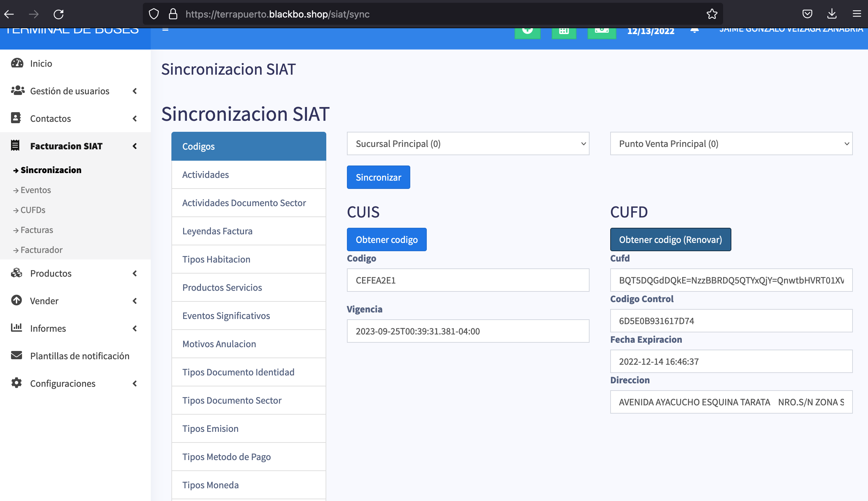This screenshot has width=868, height=501.
Task: Open the browser hamburger menu
Action: click(857, 14)
